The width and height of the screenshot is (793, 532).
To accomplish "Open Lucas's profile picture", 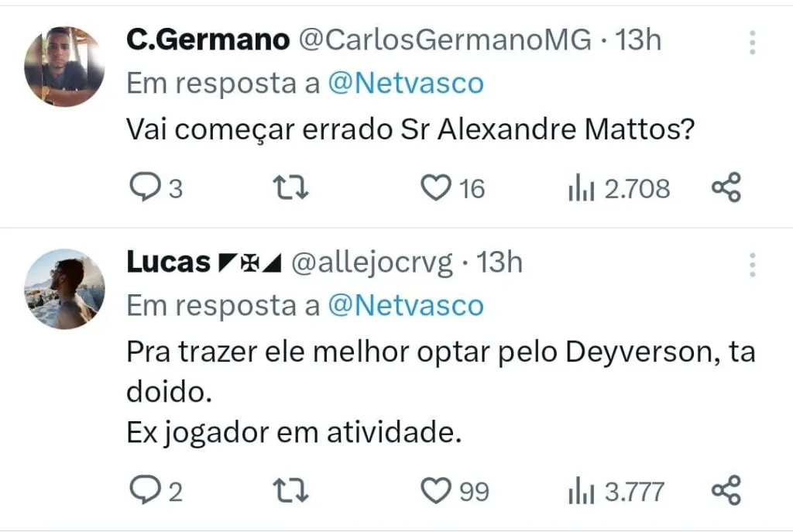I will tap(64, 289).
